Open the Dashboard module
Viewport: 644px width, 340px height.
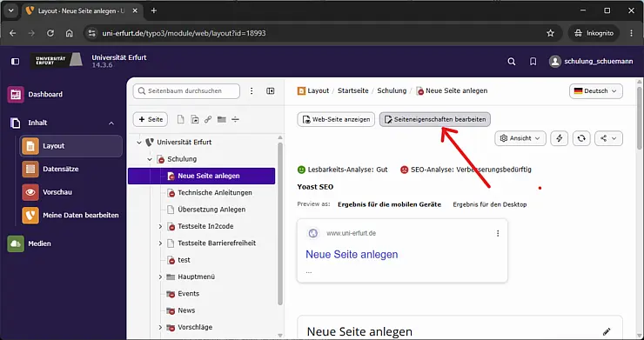pyautogui.click(x=36, y=95)
